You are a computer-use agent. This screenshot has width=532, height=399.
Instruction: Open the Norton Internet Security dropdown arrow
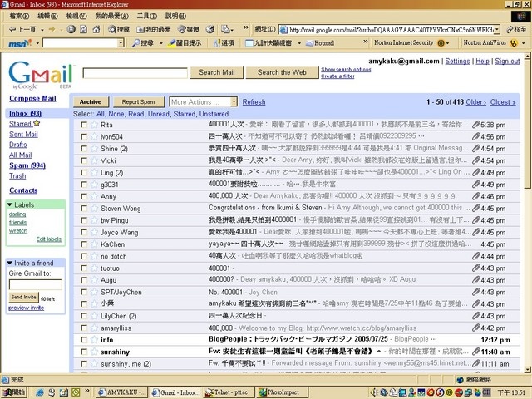click(448, 43)
